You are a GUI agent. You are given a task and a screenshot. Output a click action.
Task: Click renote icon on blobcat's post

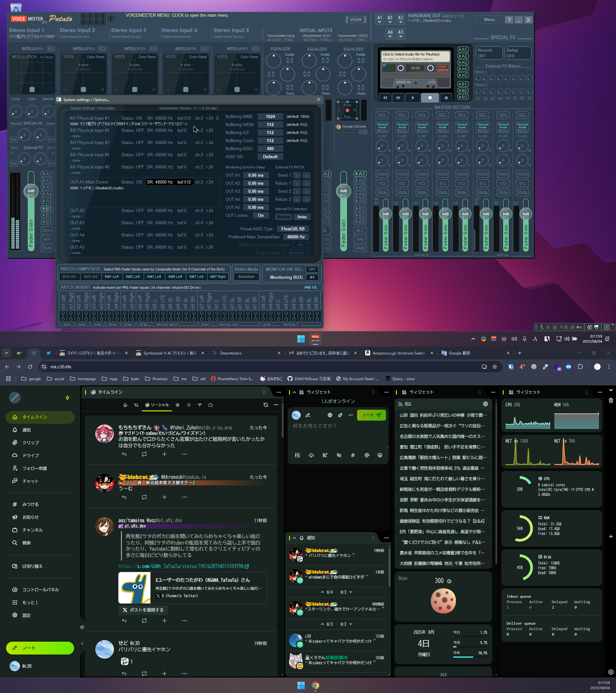coord(144,497)
